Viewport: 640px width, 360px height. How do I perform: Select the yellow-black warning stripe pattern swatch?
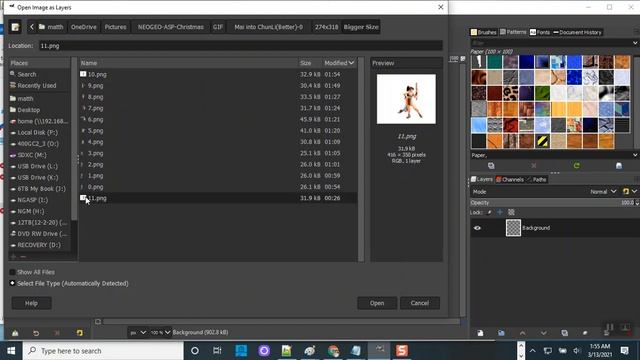[x=542, y=141]
